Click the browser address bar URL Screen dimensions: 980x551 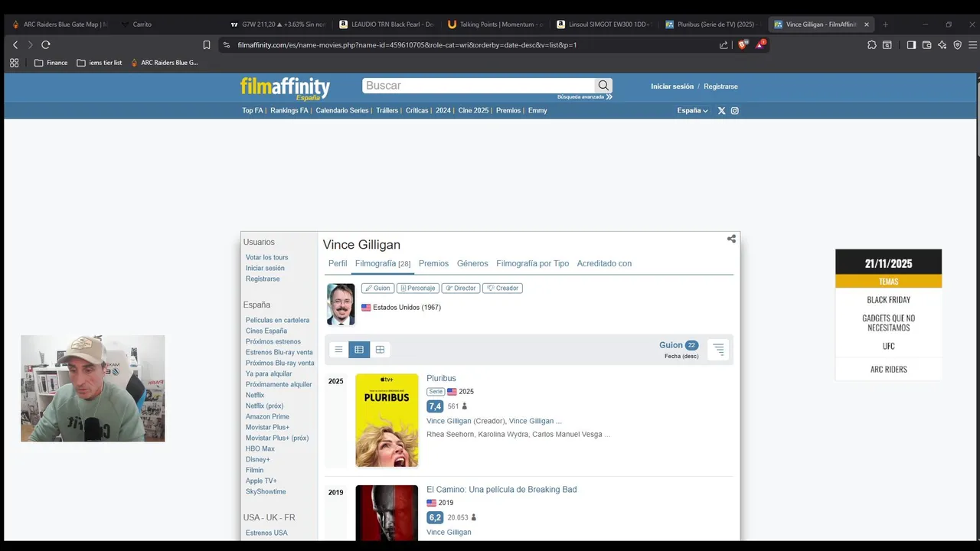coord(407,45)
